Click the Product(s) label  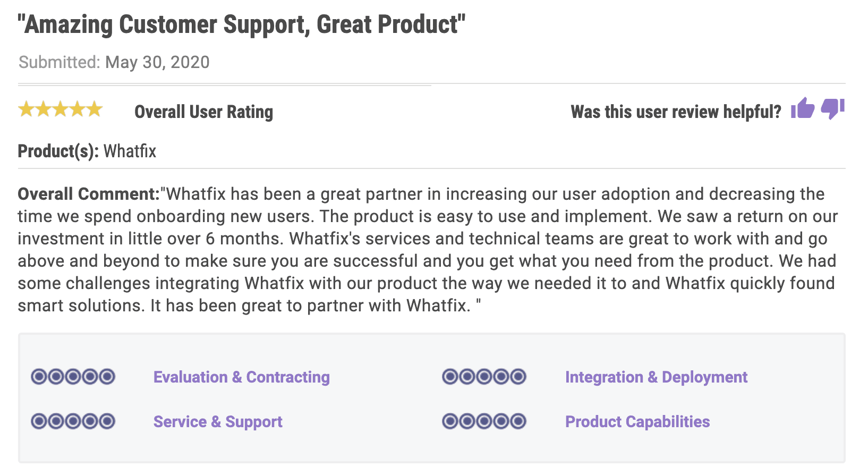pos(58,151)
